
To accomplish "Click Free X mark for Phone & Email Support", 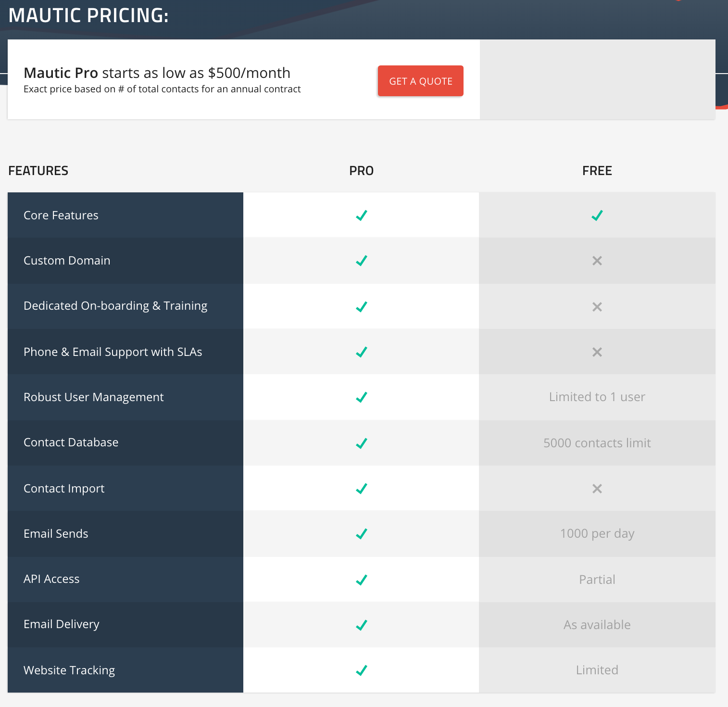I will (597, 352).
